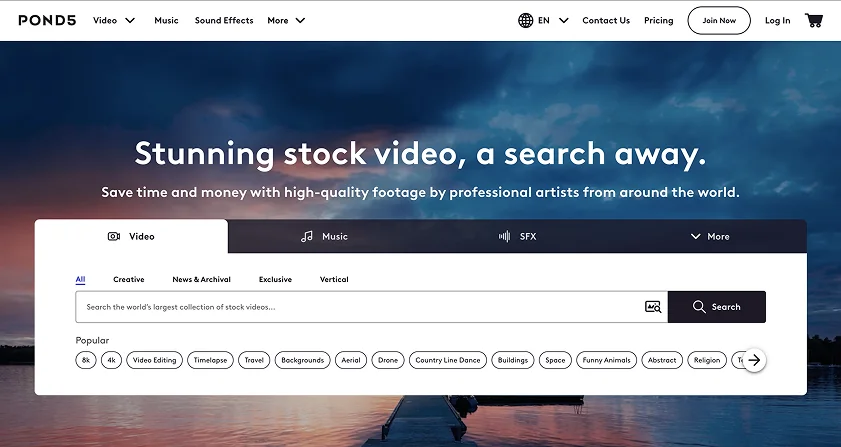The height and width of the screenshot is (447, 841).
Task: Expand the More tab in search panel
Action: (710, 236)
